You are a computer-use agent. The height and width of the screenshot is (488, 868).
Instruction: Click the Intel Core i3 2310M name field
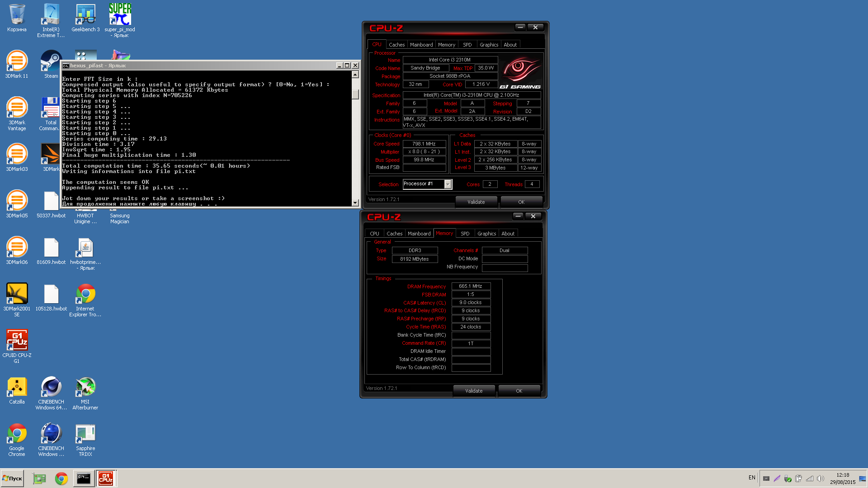tap(450, 60)
